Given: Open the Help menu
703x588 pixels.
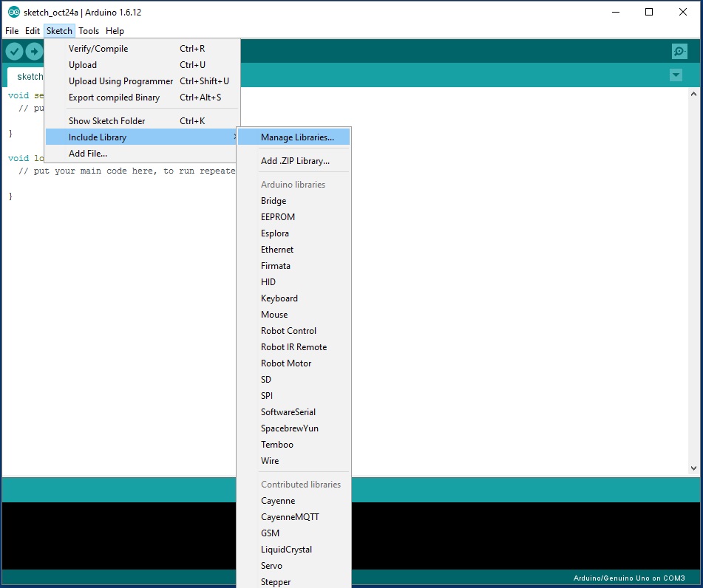Looking at the screenshot, I should (x=115, y=31).
